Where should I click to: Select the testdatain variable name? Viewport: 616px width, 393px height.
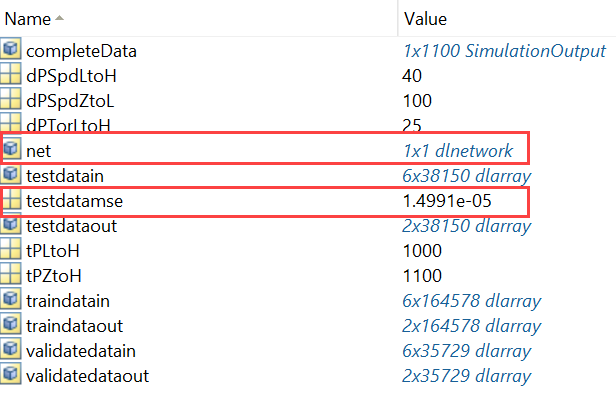(x=65, y=176)
